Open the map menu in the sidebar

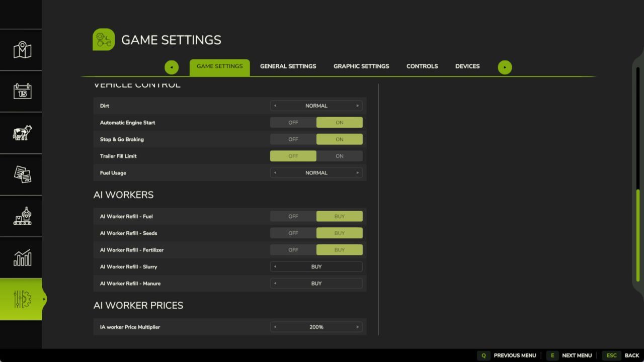pos(21,50)
